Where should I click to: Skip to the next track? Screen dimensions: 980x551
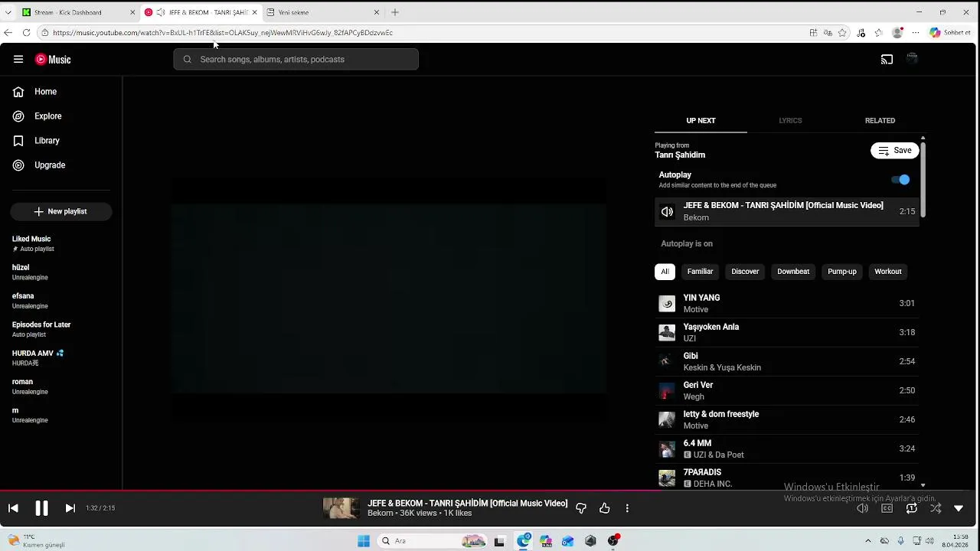click(70, 508)
